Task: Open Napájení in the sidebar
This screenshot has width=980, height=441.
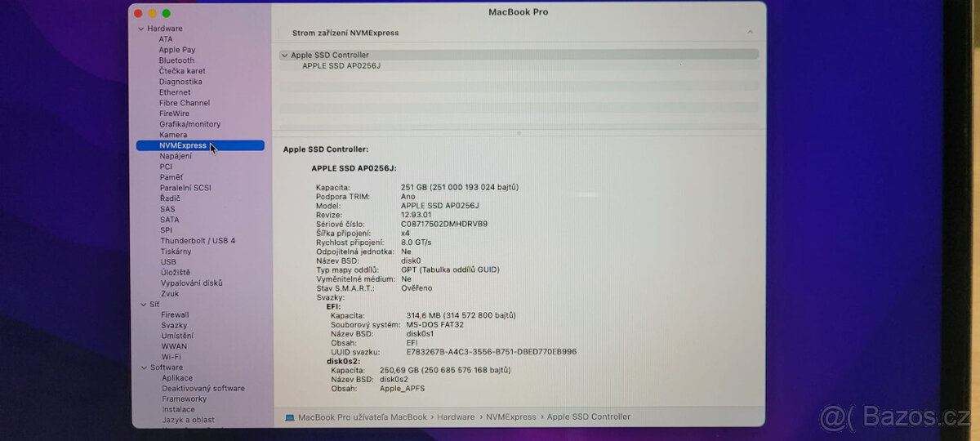Action: (x=176, y=156)
